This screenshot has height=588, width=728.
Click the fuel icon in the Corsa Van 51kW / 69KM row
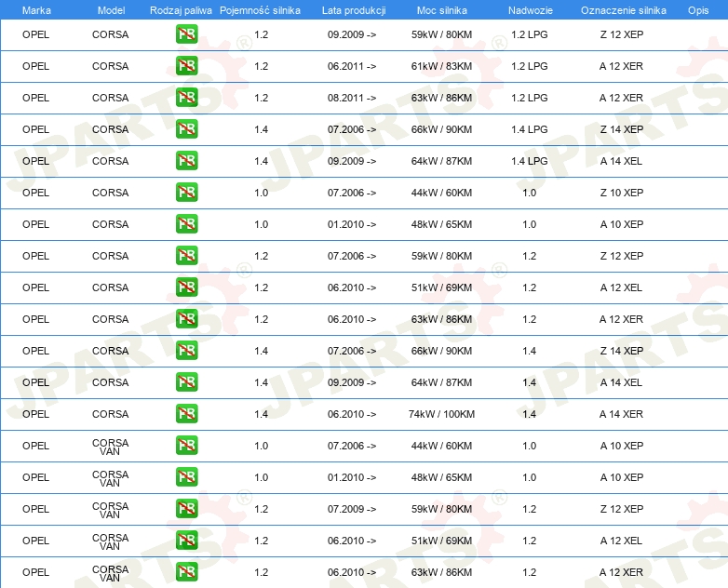pos(186,541)
